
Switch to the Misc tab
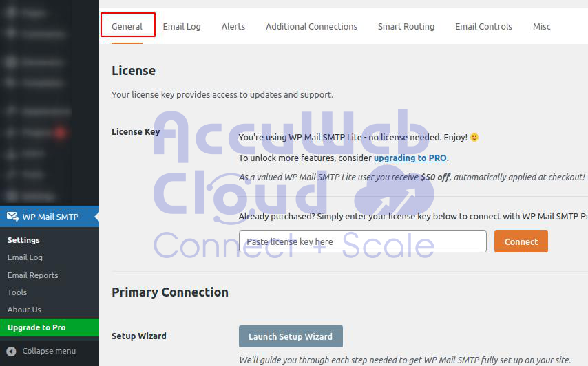541,27
